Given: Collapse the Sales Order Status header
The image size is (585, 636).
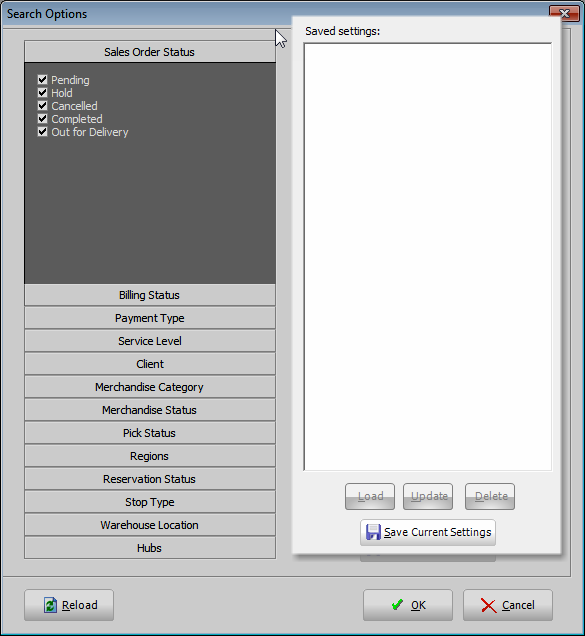Looking at the screenshot, I should coord(150,52).
